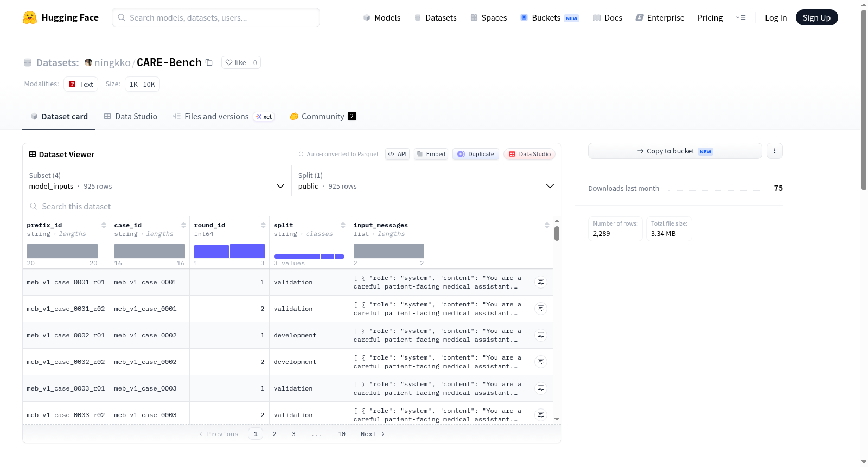Click the CARE-Bench dataset title

pos(169,62)
